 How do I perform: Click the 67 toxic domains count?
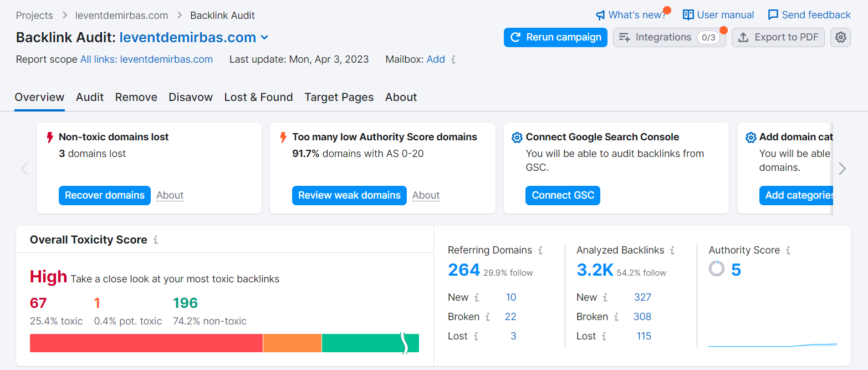[38, 303]
